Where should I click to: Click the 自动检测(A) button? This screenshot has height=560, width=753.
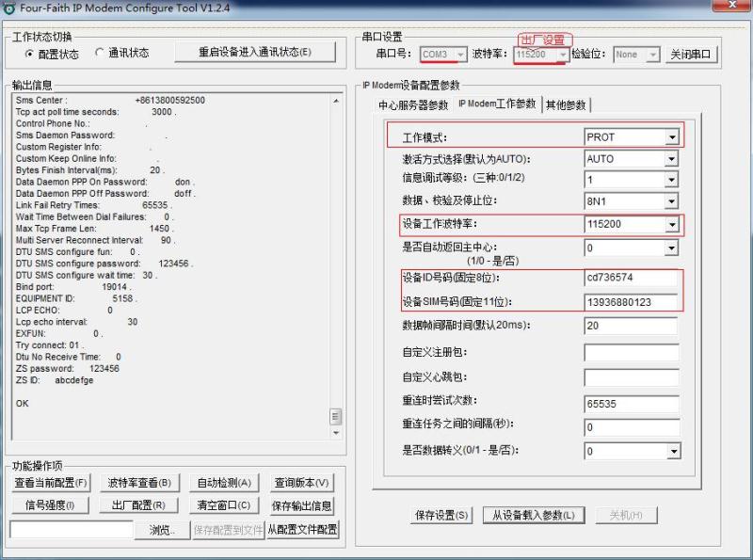point(224,483)
